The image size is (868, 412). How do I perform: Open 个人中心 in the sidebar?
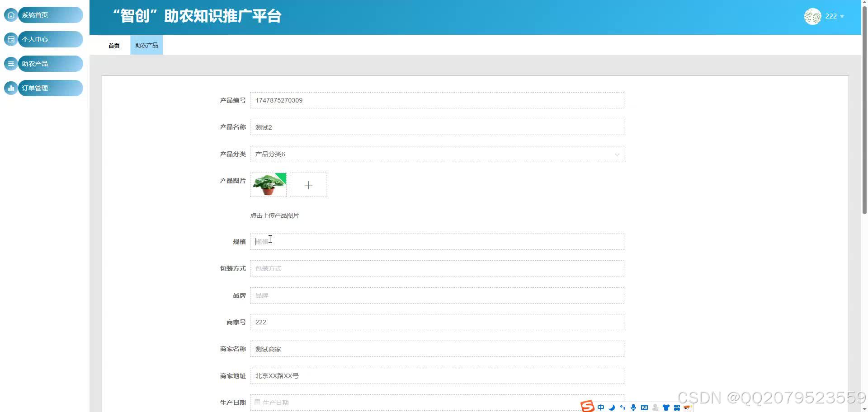(50, 39)
